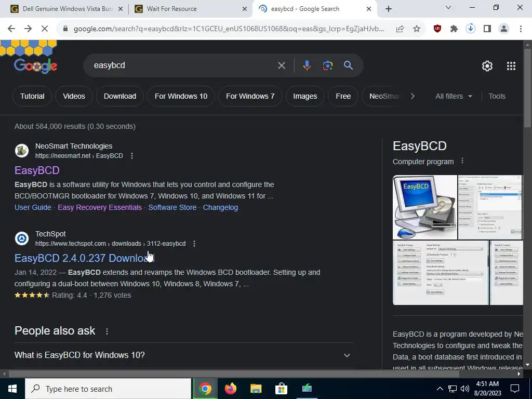Open the uBlock Origin extension
Screen dimensions: 532x399
pyautogui.click(x=437, y=29)
